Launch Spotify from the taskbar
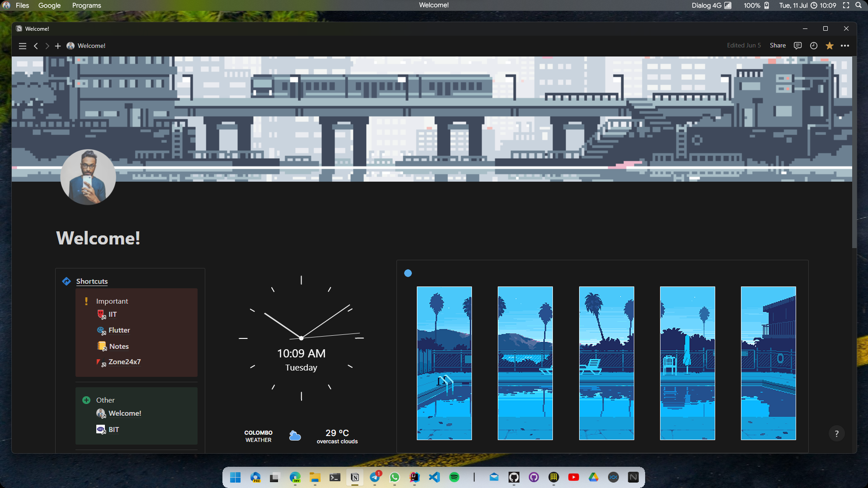Screen dimensions: 868x488 click(x=454, y=477)
